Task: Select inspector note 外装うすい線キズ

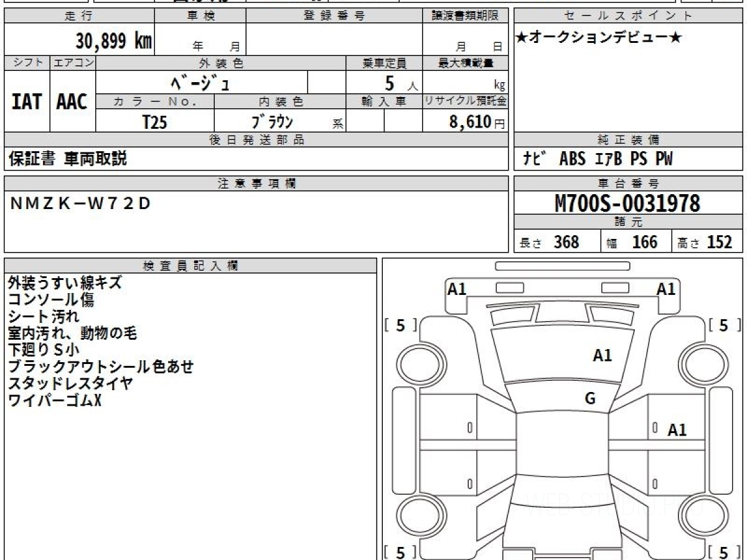Action: point(65,282)
